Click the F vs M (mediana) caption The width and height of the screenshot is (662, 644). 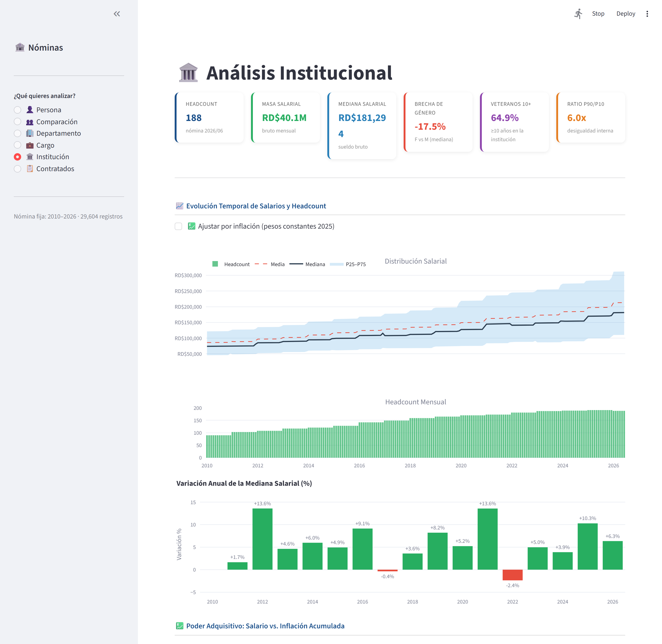pos(434,139)
